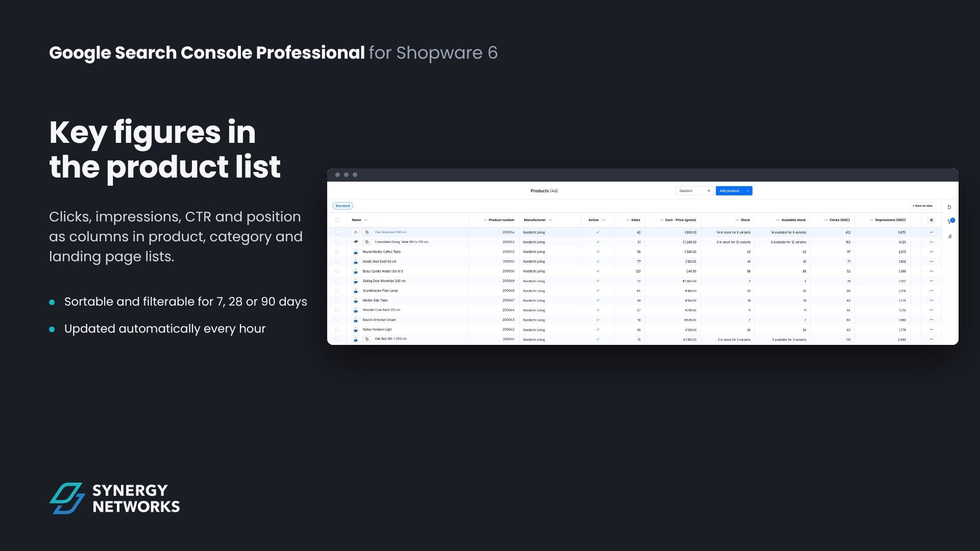Open the variants icon for Extendable Dining Table
Viewport: 980px width, 551px height.
click(366, 242)
